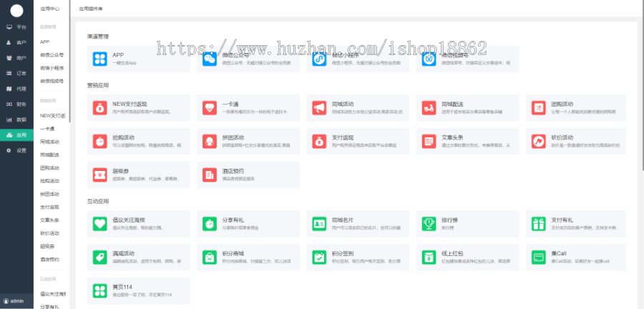
Task: Click the 拼团活动 card icon
Action: pyautogui.click(x=210, y=142)
